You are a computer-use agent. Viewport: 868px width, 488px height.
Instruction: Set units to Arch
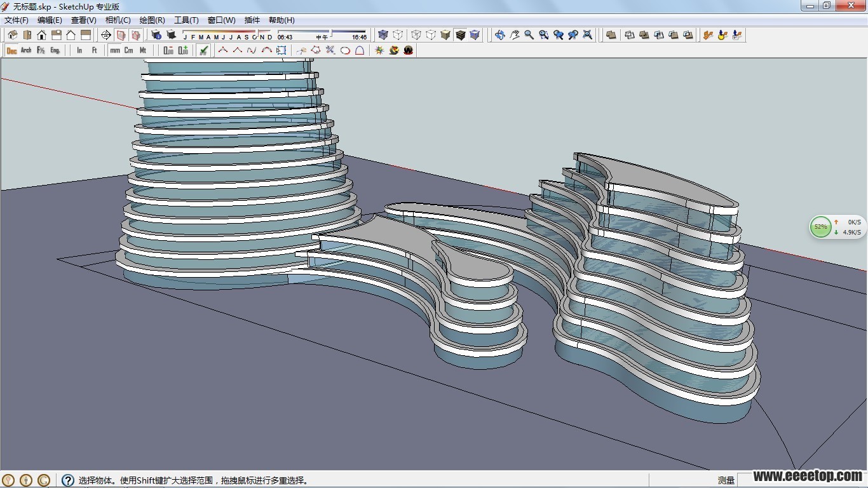coord(26,50)
